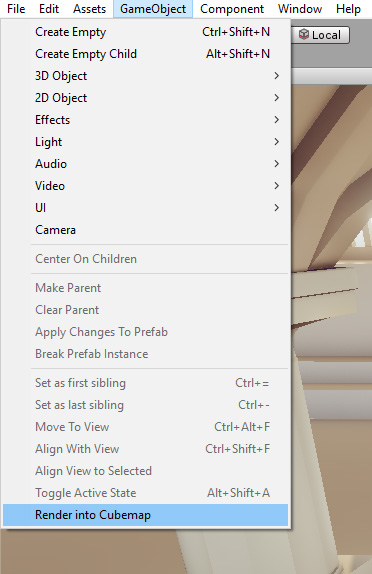The image size is (372, 574).
Task: Open the Window menu
Action: click(300, 8)
